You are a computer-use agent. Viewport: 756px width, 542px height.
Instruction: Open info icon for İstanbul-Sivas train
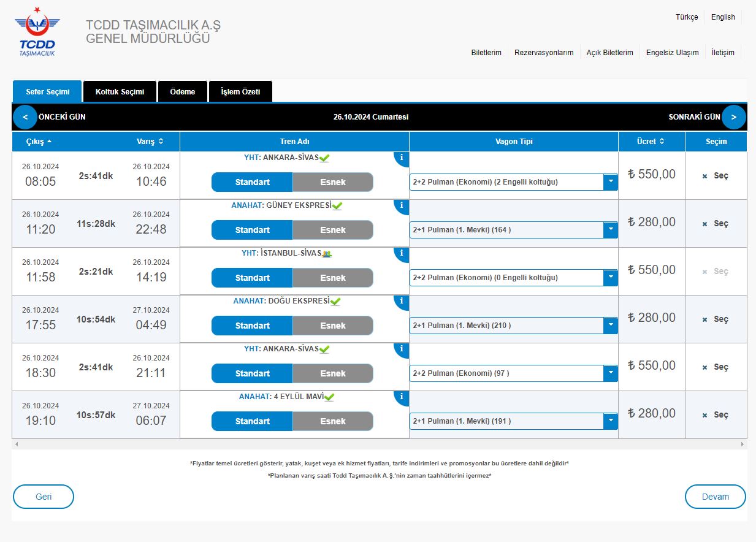402,254
